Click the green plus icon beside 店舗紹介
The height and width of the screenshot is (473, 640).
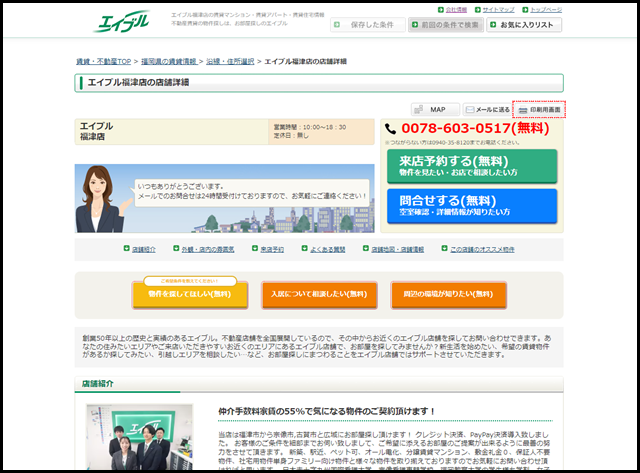127,248
